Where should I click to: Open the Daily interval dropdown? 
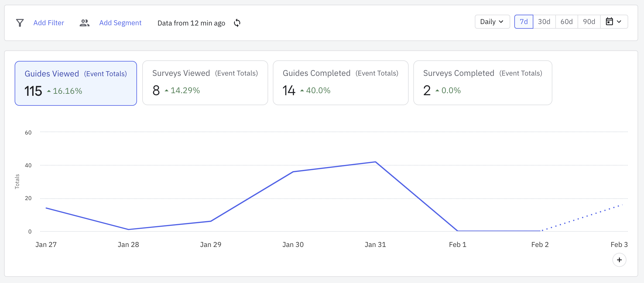pyautogui.click(x=492, y=22)
